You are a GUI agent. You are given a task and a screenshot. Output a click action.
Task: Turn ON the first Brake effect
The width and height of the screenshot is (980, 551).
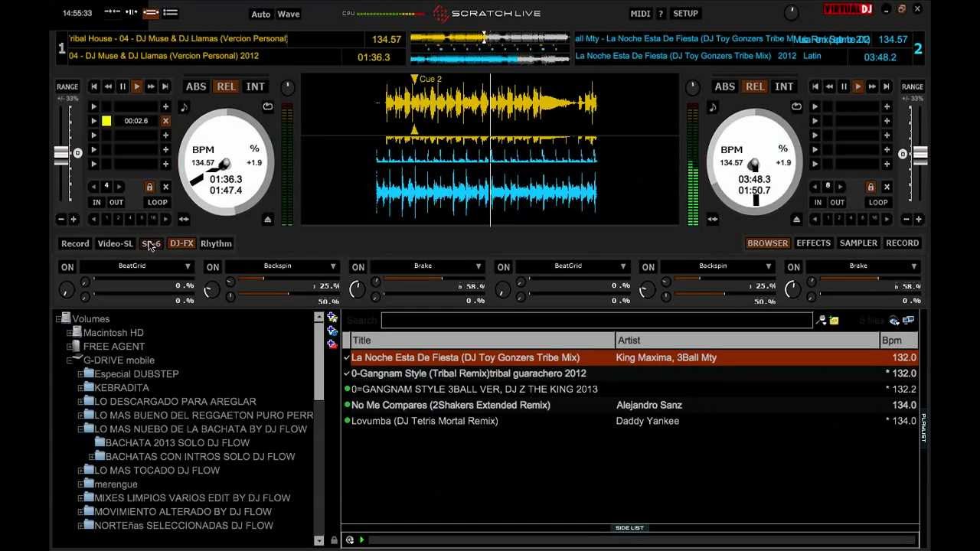[358, 267]
